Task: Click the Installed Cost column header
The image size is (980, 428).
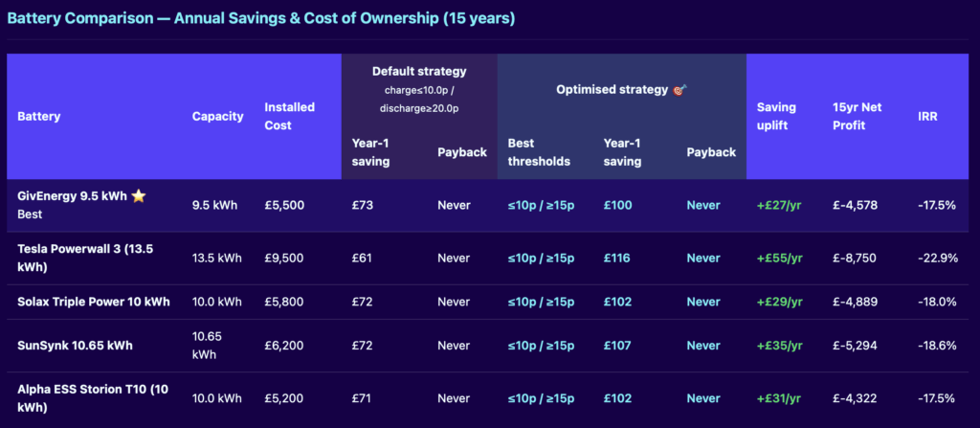Action: pyautogui.click(x=289, y=116)
